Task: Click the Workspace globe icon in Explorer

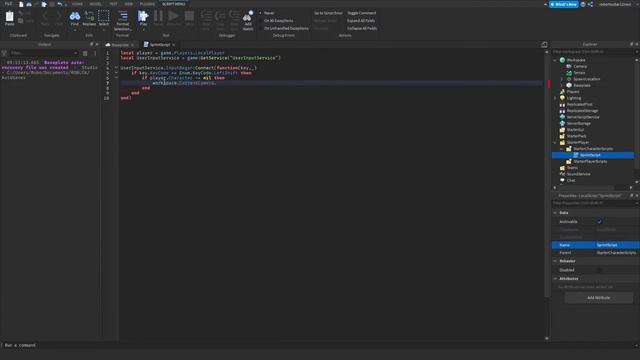Action: (x=562, y=60)
